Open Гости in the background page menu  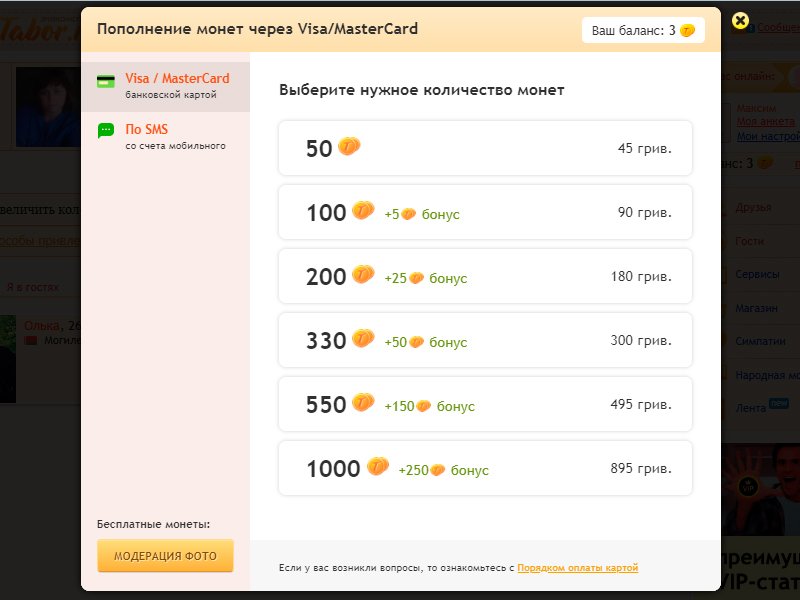pos(749,241)
